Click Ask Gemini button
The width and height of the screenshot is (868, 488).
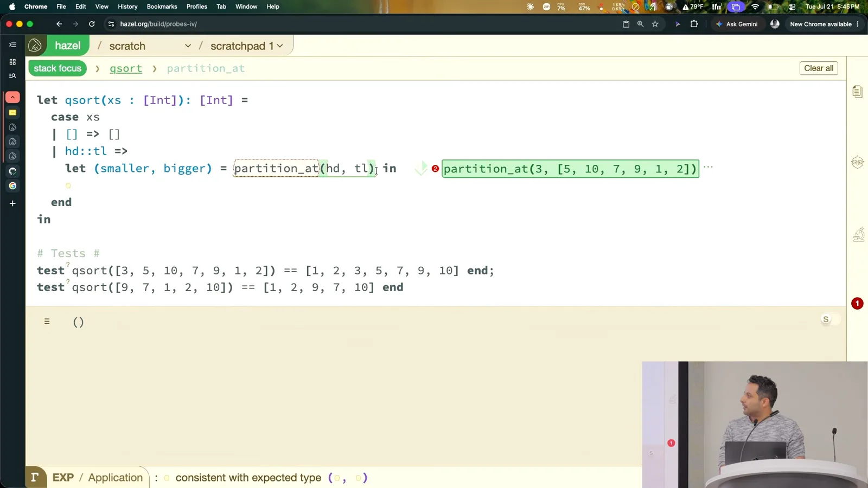click(737, 24)
